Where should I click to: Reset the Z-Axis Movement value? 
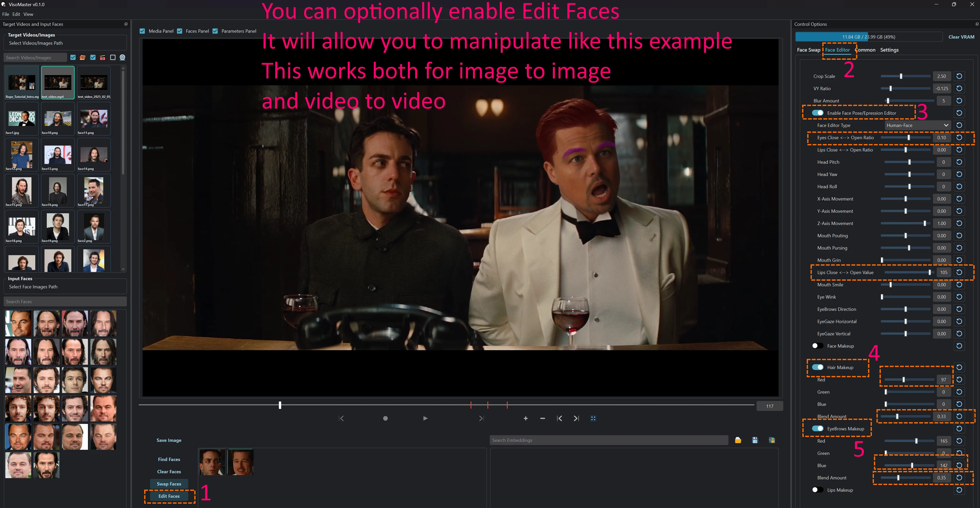click(x=960, y=223)
